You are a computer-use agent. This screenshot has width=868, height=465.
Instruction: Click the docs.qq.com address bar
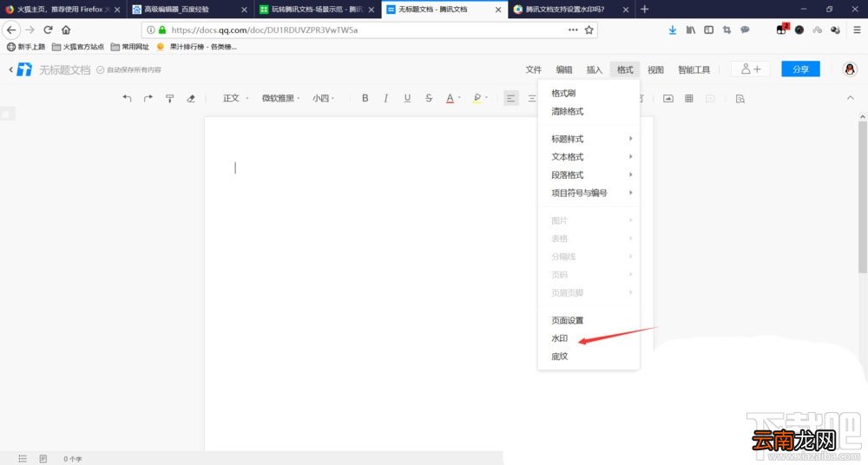coord(369,29)
